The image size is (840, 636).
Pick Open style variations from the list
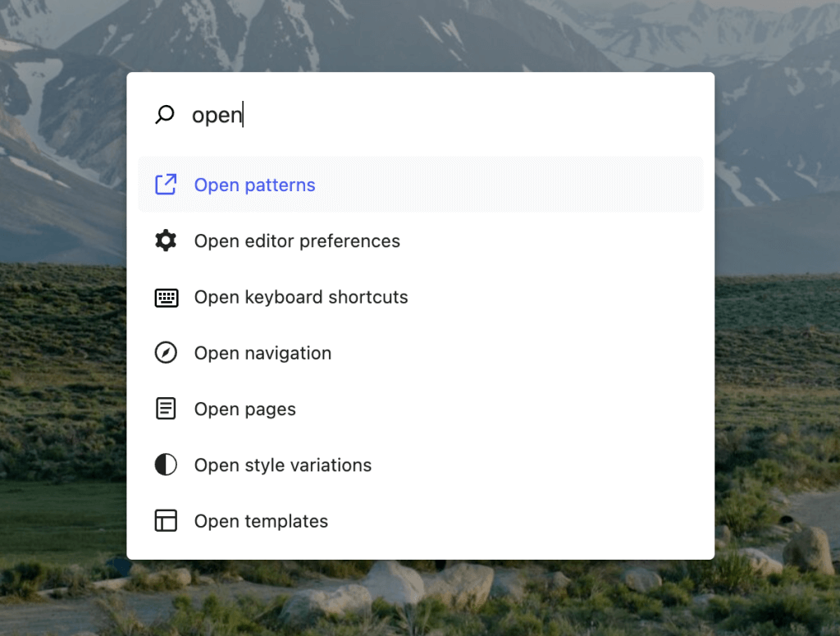click(x=421, y=464)
